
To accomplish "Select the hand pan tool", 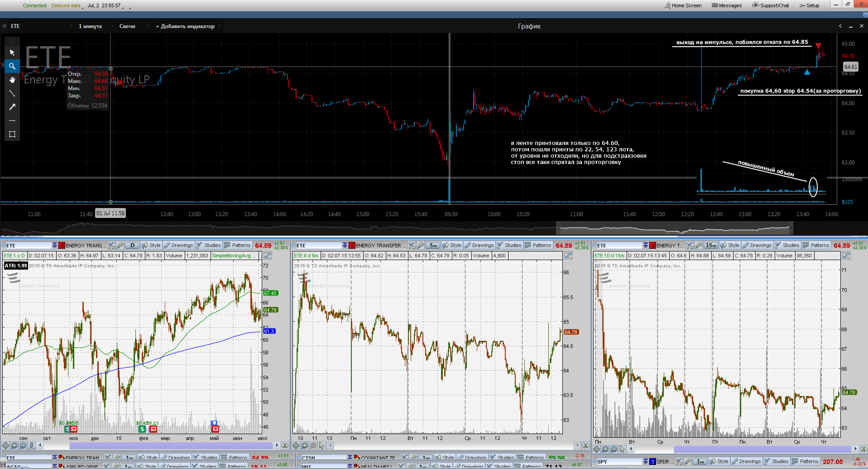I will pos(12,80).
